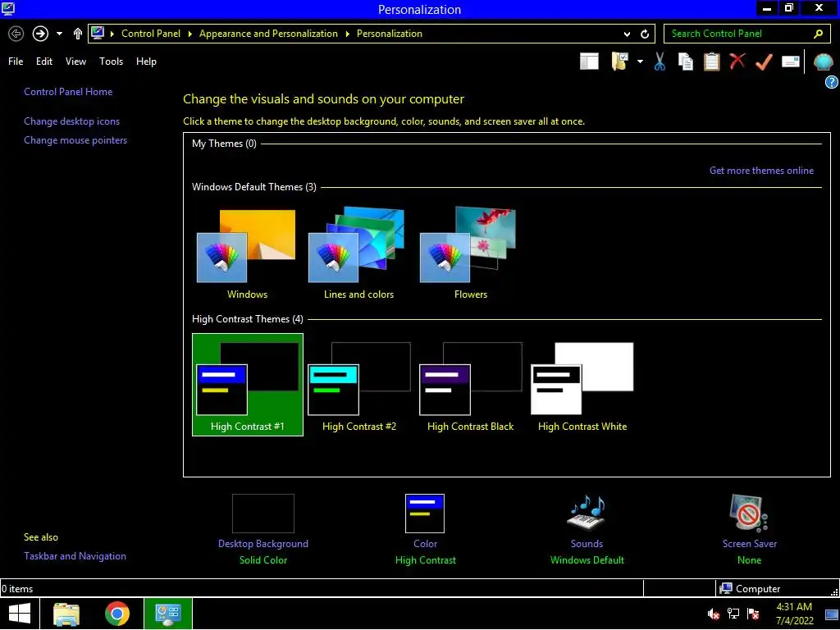Viewport: 840px width, 630px height.
Task: Click the Paste clipboard icon
Action: point(711,62)
